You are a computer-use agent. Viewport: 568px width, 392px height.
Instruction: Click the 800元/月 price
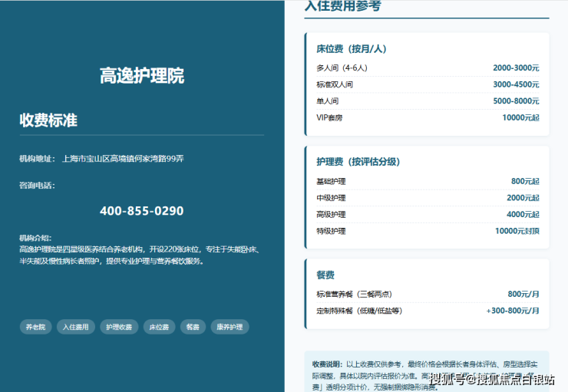point(523,295)
